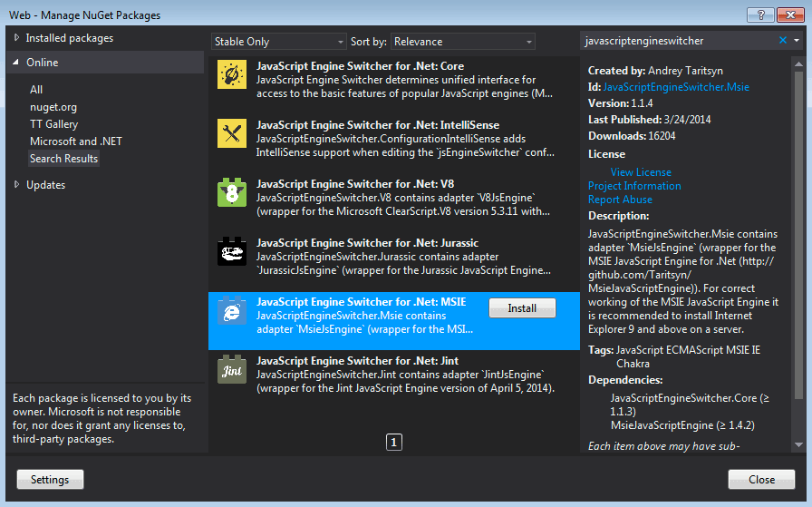Click the Core package gear icon
The height and width of the screenshot is (507, 812).
pyautogui.click(x=231, y=74)
